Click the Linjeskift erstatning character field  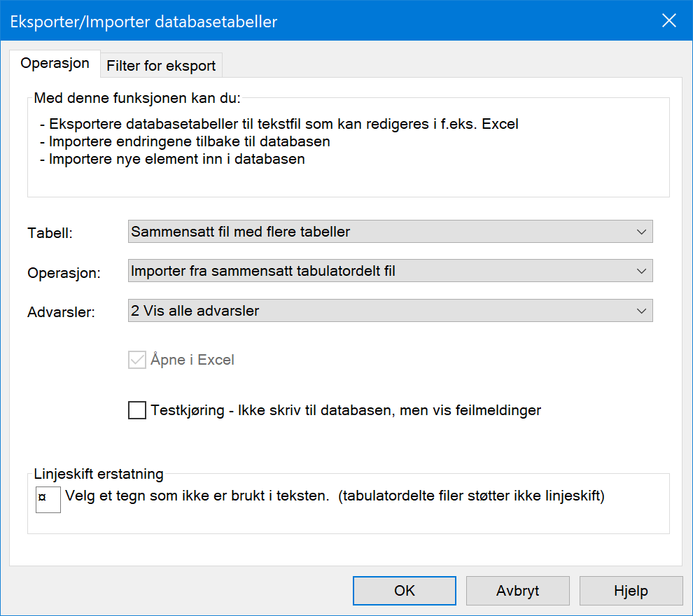48,500
